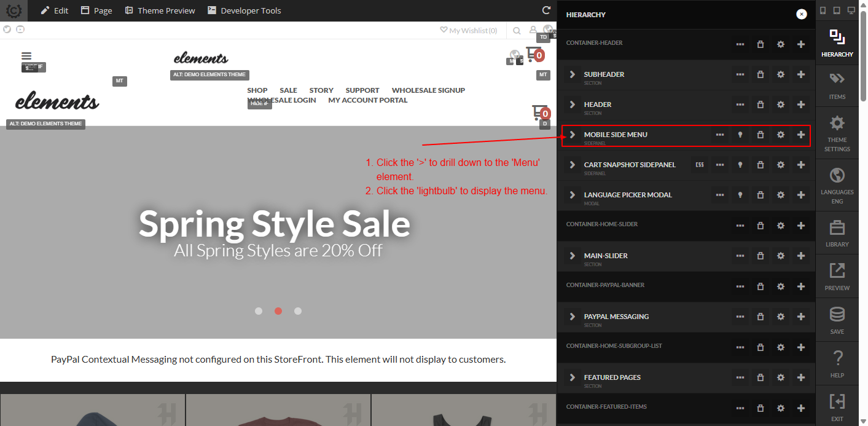Open the Theme Preview menu

pos(160,10)
